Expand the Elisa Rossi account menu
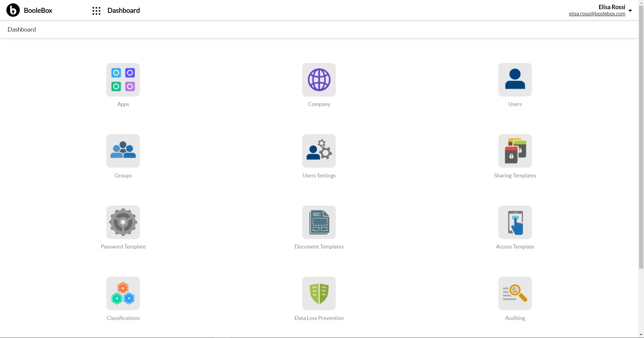The height and width of the screenshot is (338, 644). [631, 10]
